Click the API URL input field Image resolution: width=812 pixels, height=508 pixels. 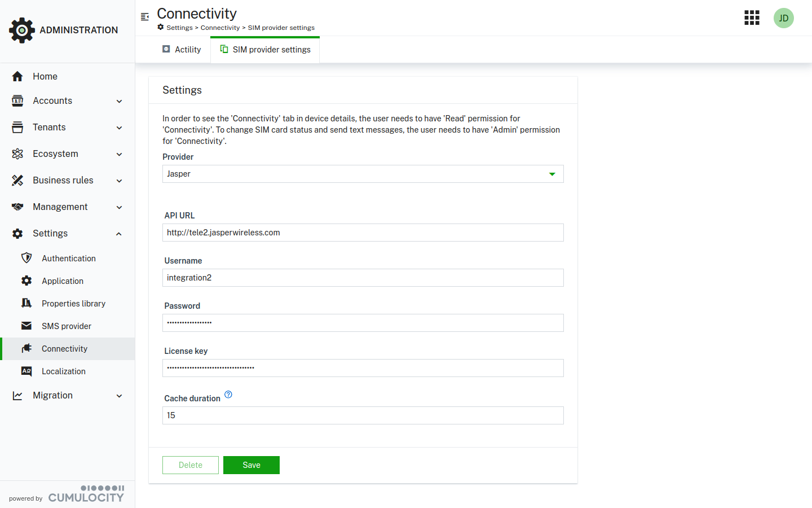coord(363,233)
